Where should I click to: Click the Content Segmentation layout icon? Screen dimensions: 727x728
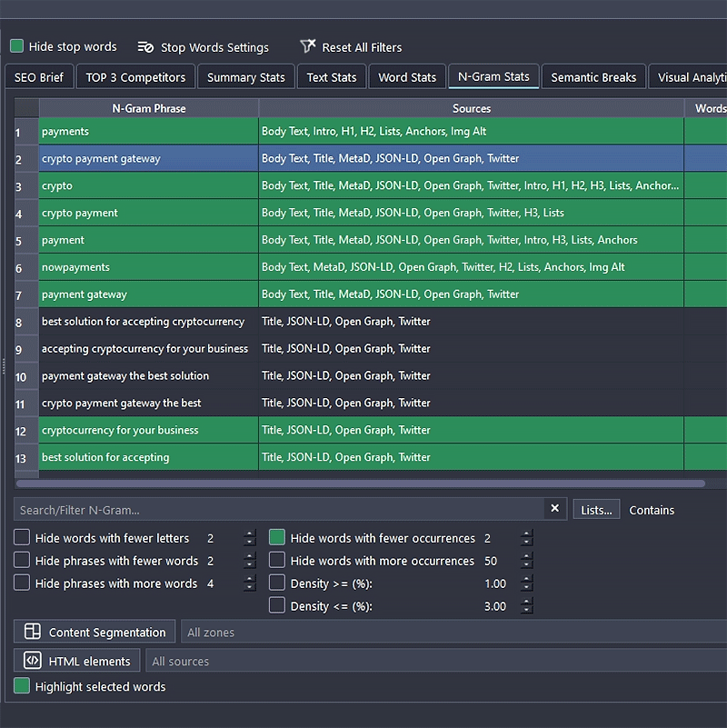pyautogui.click(x=33, y=632)
